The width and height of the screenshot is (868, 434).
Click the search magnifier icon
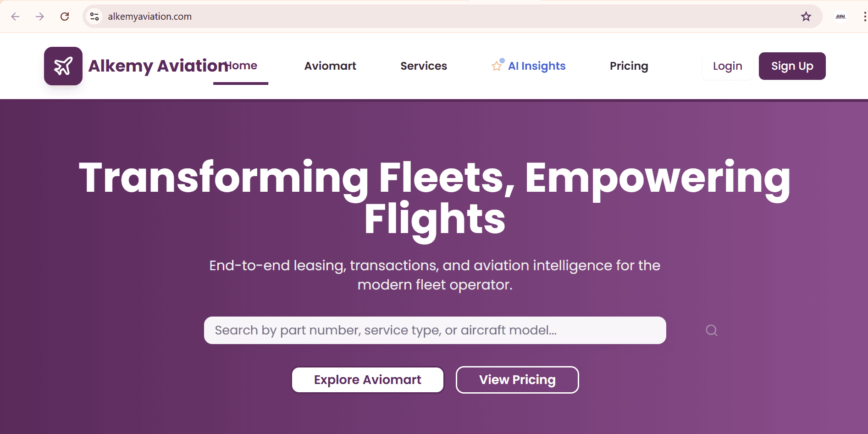(x=711, y=330)
